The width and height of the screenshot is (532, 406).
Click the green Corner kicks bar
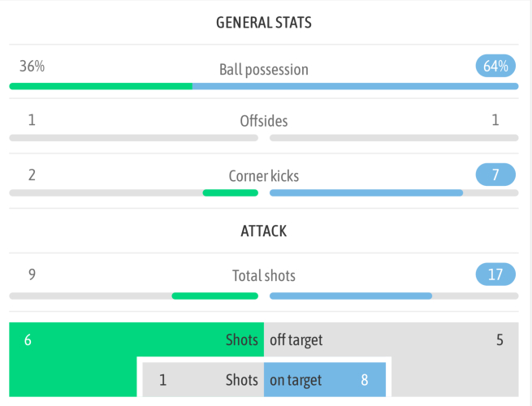coord(230,193)
